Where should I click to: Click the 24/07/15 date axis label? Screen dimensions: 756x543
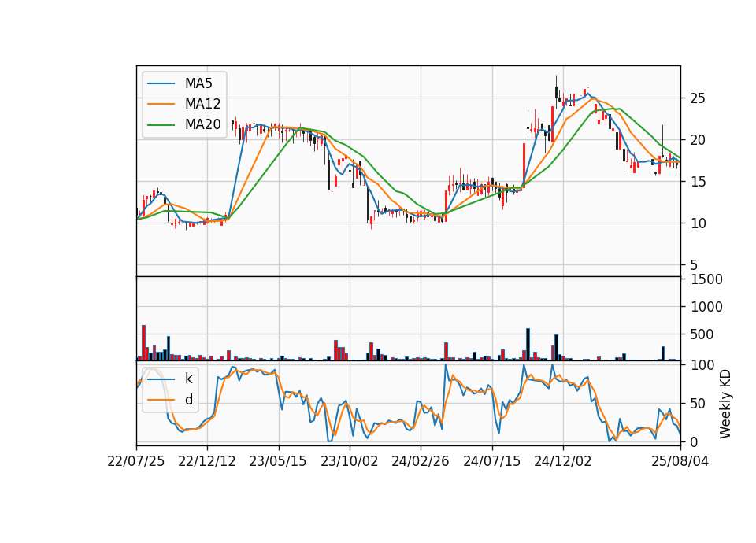[492, 461]
